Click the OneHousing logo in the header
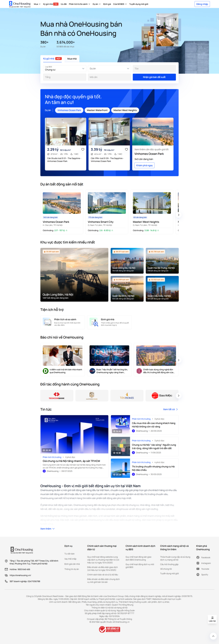Screen dimensions: 219x644 20,4
